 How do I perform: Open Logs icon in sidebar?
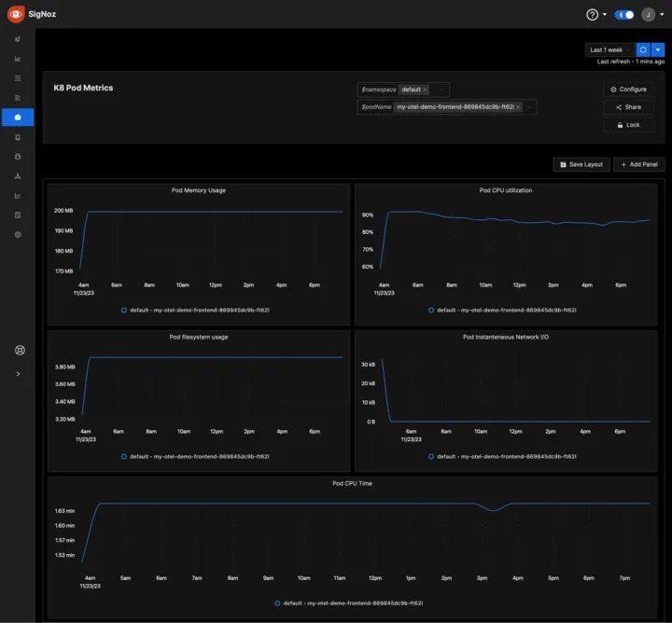[18, 98]
